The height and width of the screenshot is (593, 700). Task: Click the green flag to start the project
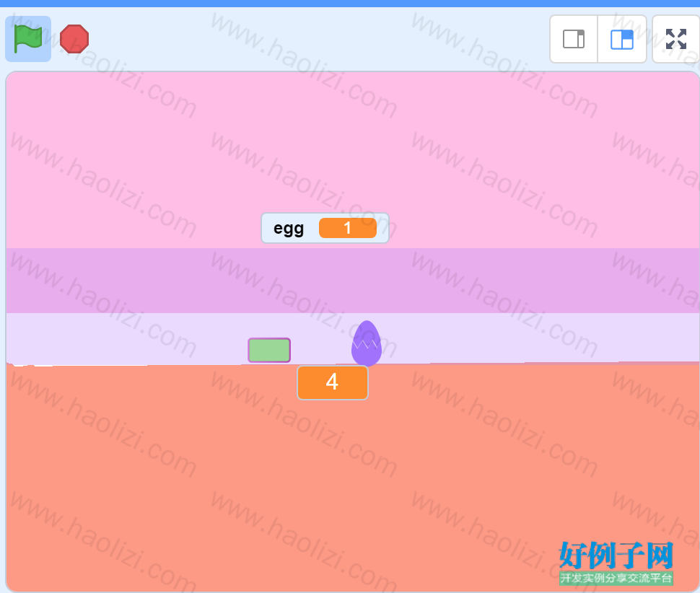[27, 39]
